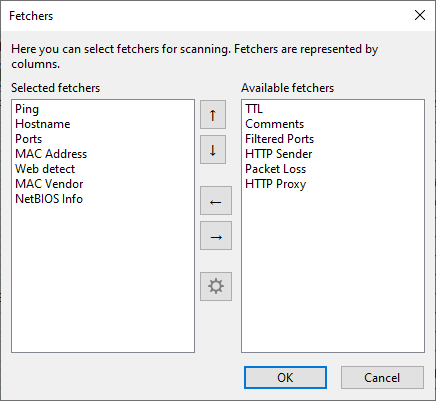Close the Fetchers dialog window

coord(420,15)
